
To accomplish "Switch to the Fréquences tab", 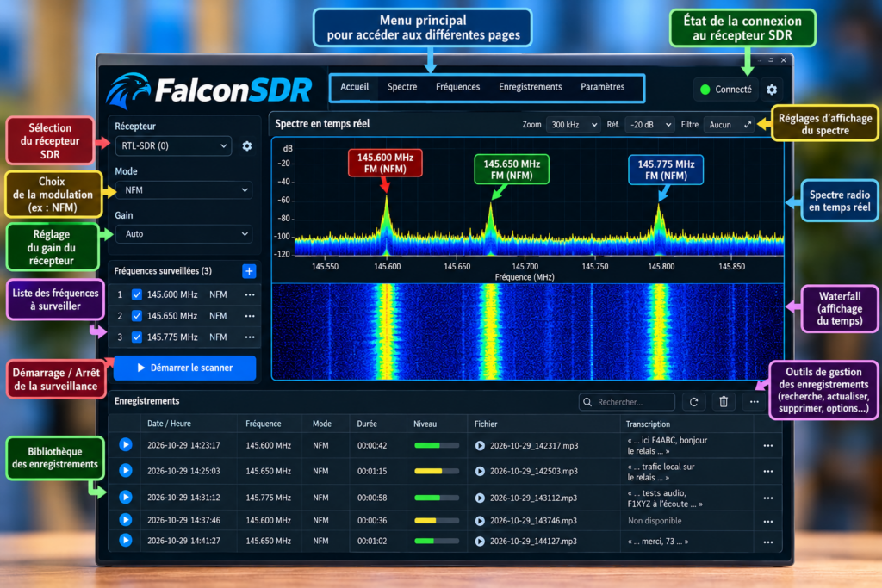I will click(458, 87).
